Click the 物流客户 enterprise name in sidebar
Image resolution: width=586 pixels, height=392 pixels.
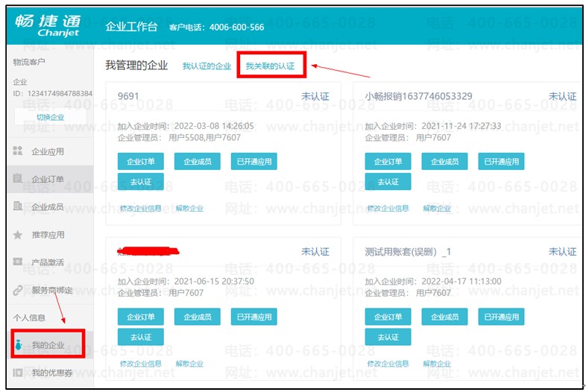click(29, 62)
